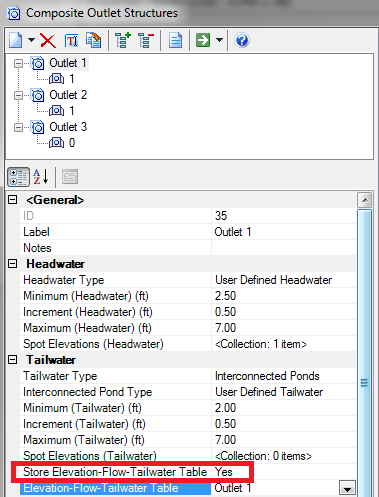Collapse the Tailwater property section
This screenshot has height=497, width=379.
pyautogui.click(x=13, y=360)
